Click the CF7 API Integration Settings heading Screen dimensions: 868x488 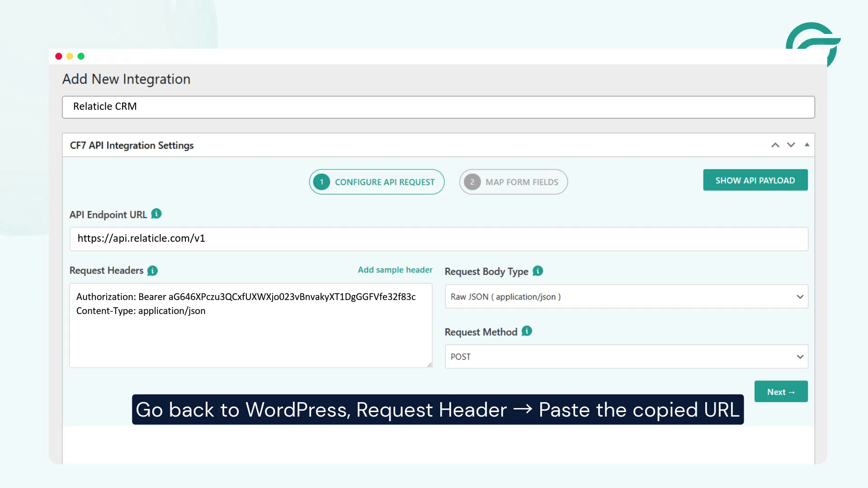[132, 145]
